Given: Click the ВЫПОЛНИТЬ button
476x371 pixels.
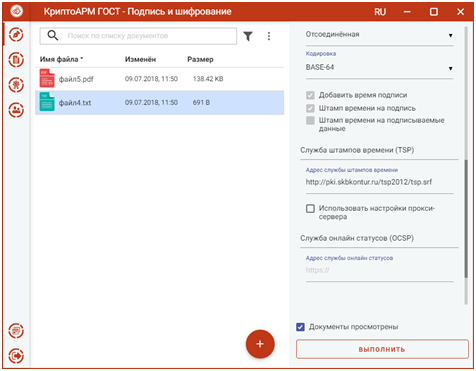Looking at the screenshot, I should tap(382, 349).
